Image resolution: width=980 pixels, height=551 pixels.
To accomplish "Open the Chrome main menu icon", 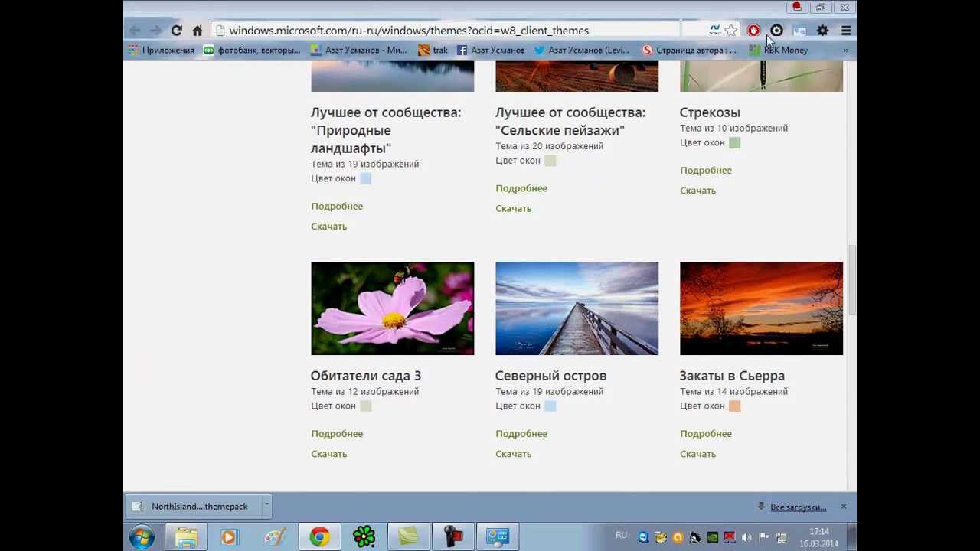I will pyautogui.click(x=846, y=31).
